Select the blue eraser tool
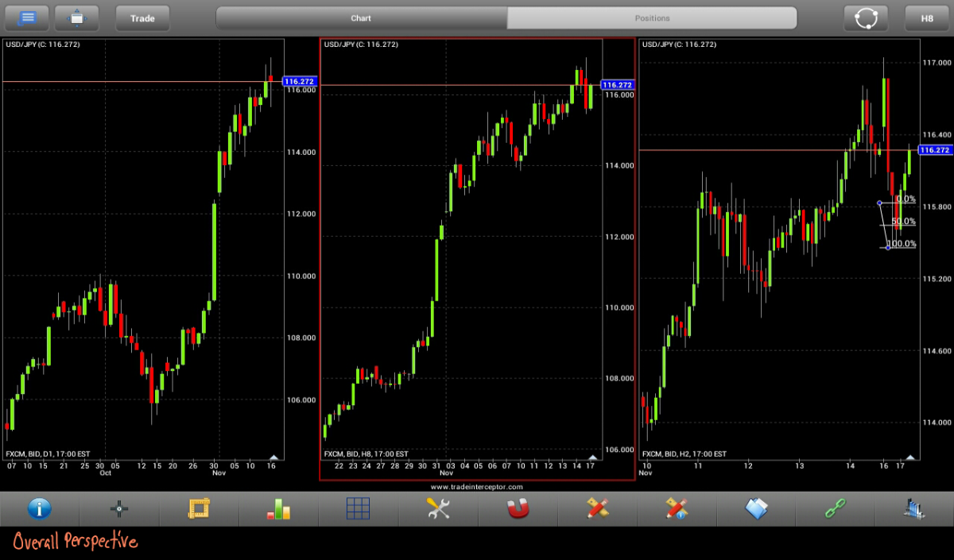Screen dimensions: 954x560 coord(756,508)
